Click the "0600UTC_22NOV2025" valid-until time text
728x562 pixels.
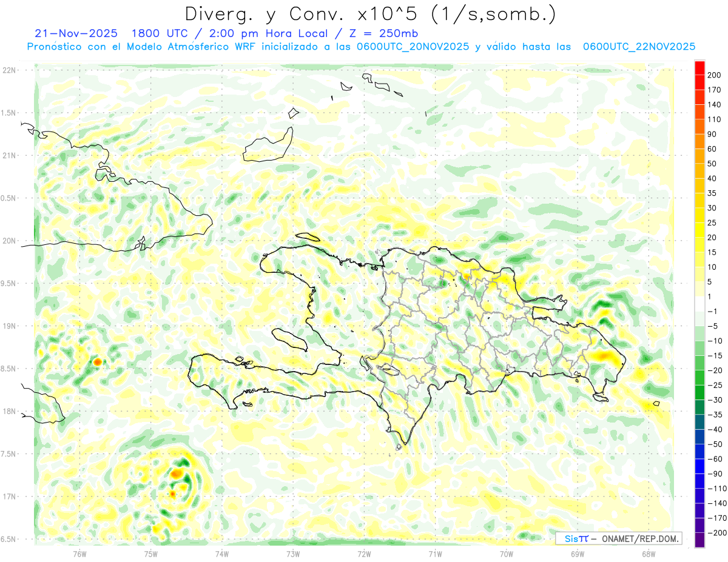[x=639, y=47]
